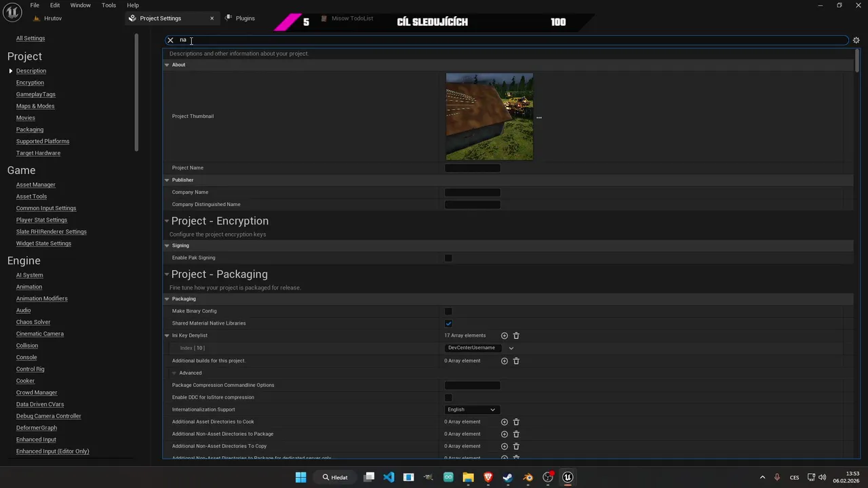Open Asset Manager settings

tap(36, 184)
